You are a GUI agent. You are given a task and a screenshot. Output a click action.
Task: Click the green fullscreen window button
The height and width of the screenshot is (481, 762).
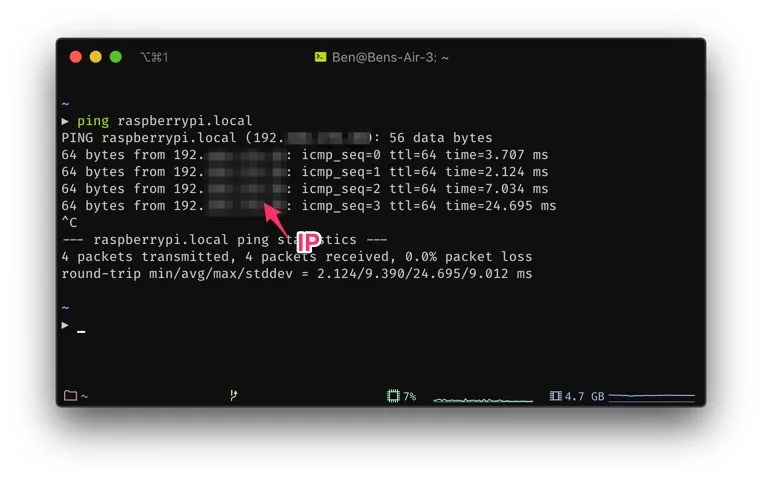pyautogui.click(x=116, y=57)
